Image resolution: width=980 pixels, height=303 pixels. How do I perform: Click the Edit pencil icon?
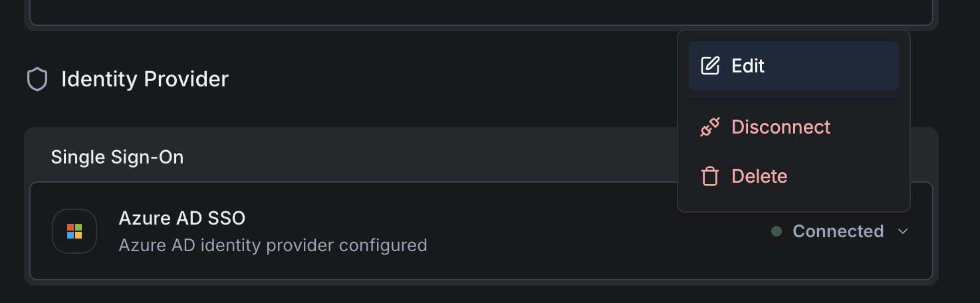coord(710,66)
